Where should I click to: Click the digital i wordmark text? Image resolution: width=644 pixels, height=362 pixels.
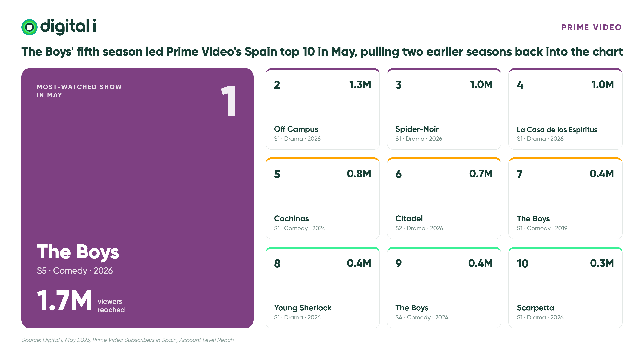[x=68, y=26]
